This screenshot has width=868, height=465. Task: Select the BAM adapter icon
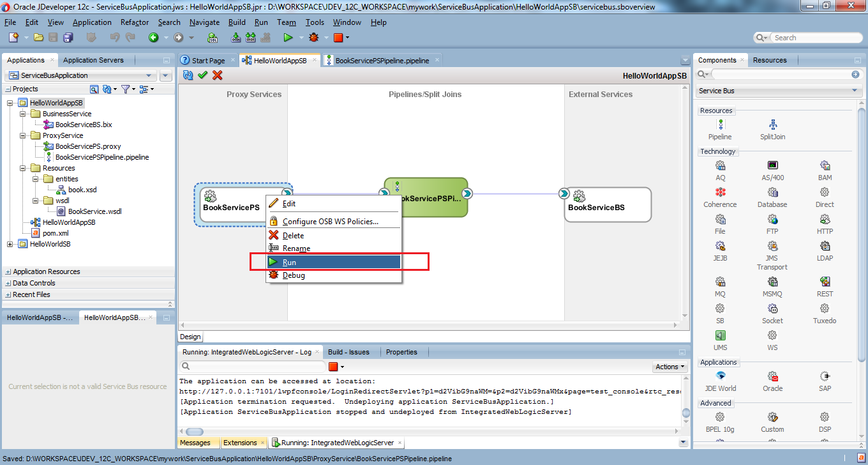[x=825, y=165]
